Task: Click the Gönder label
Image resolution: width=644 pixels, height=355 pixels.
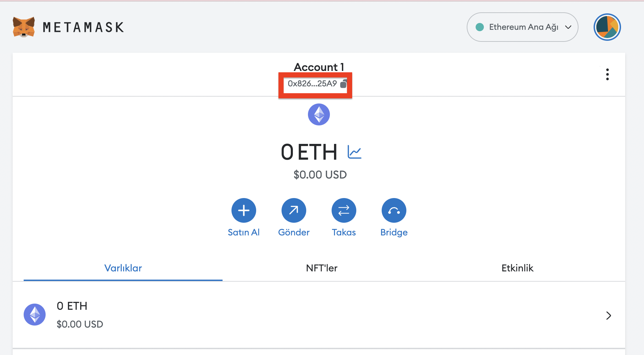Action: click(294, 232)
